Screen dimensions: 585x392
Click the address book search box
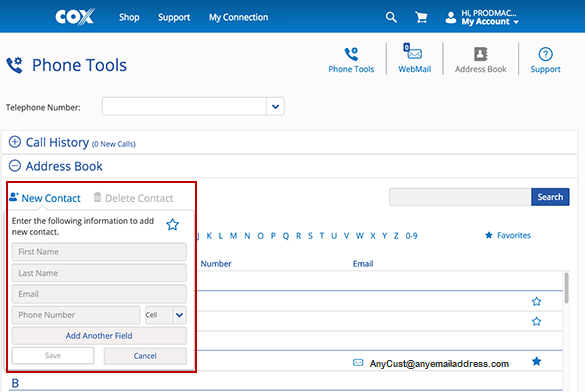pyautogui.click(x=460, y=197)
